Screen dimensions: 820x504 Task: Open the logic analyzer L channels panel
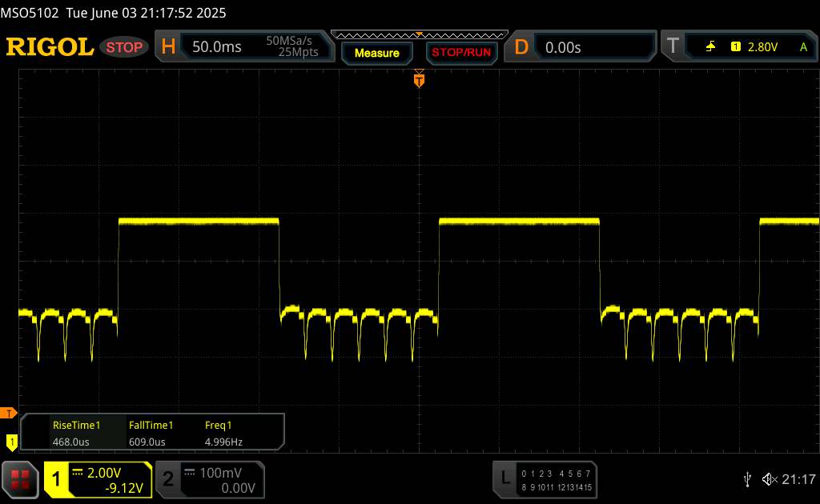pyautogui.click(x=545, y=480)
